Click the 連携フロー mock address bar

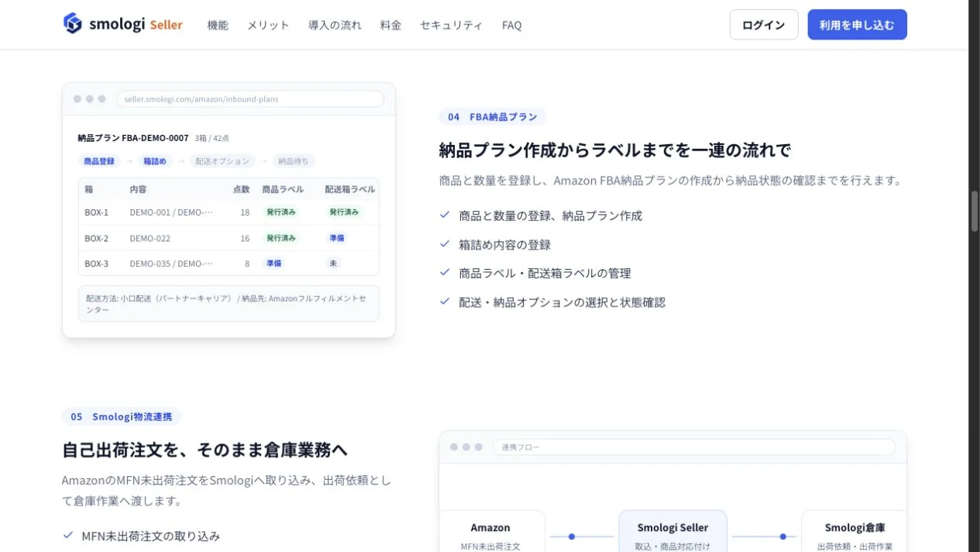point(694,447)
